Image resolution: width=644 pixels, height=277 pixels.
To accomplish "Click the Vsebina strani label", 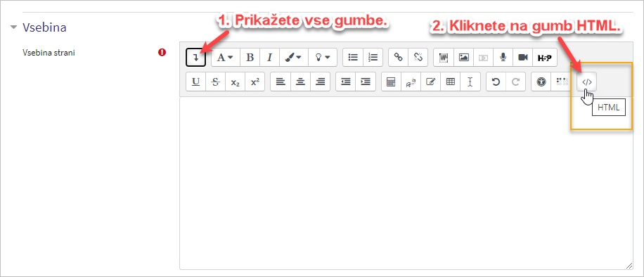I will (x=49, y=53).
